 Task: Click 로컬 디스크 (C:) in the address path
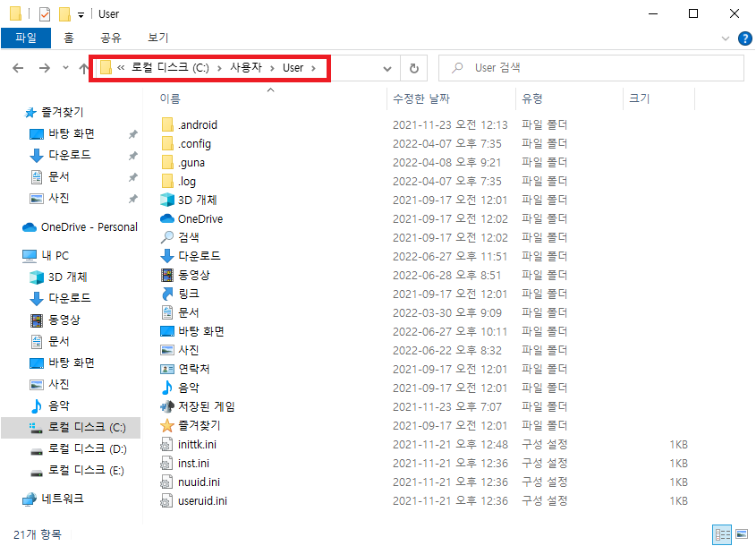(170, 67)
